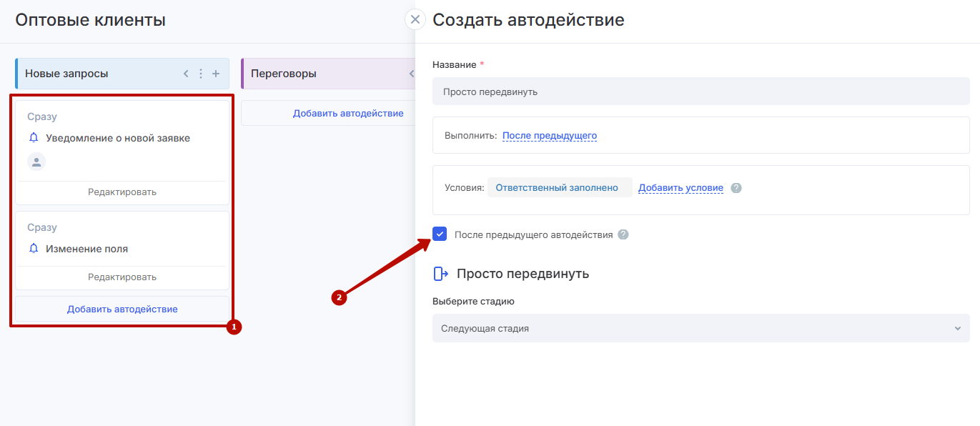
Task: Collapse the Переговоры stage using its chevron
Action: click(411, 74)
